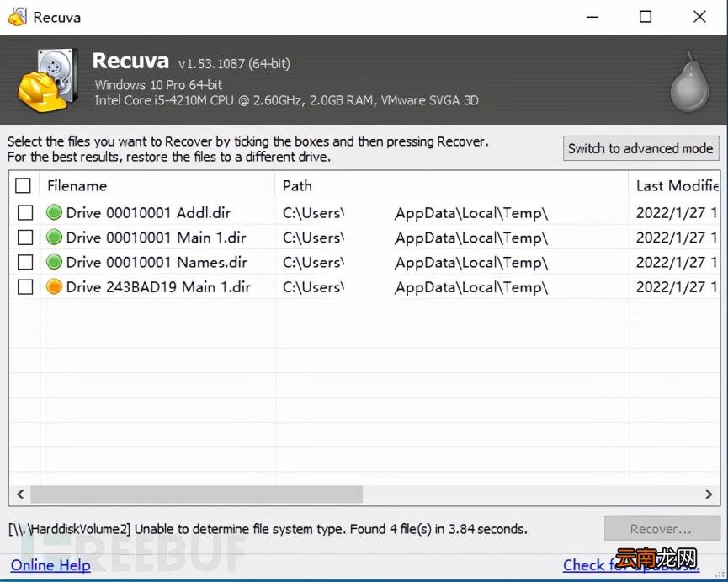
Task: Maximize the Recuva window
Action: 646,17
